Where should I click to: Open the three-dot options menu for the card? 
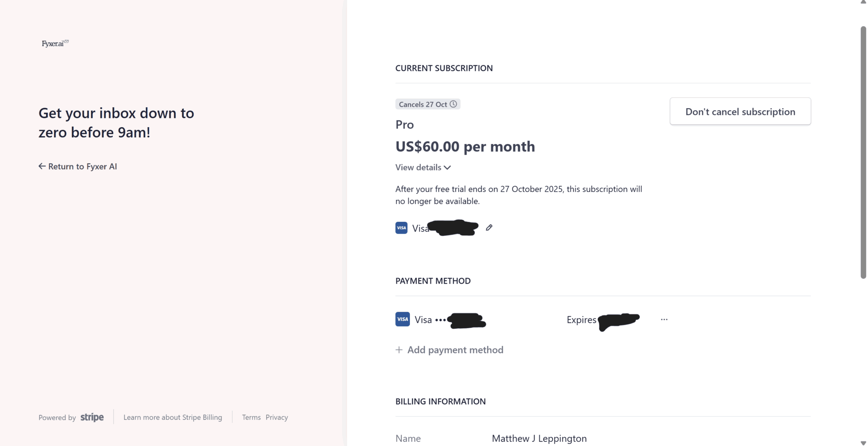[664, 320]
